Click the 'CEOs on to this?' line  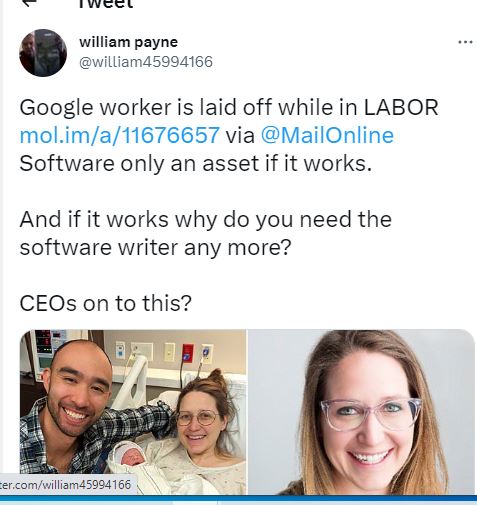(x=106, y=303)
